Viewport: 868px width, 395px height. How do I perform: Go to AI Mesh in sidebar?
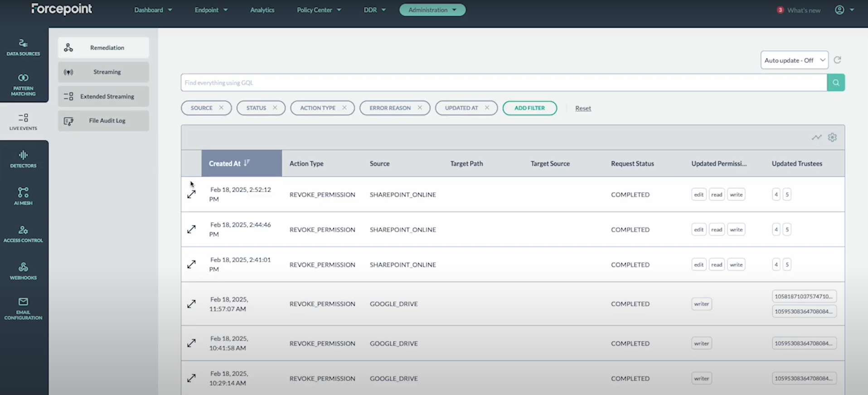click(23, 197)
